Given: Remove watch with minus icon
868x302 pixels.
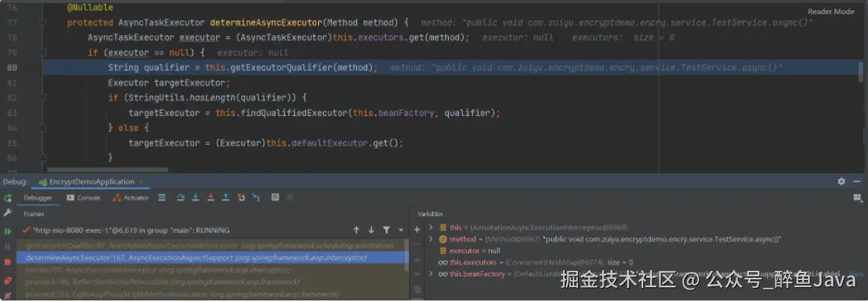Looking at the screenshot, I should coord(417,244).
